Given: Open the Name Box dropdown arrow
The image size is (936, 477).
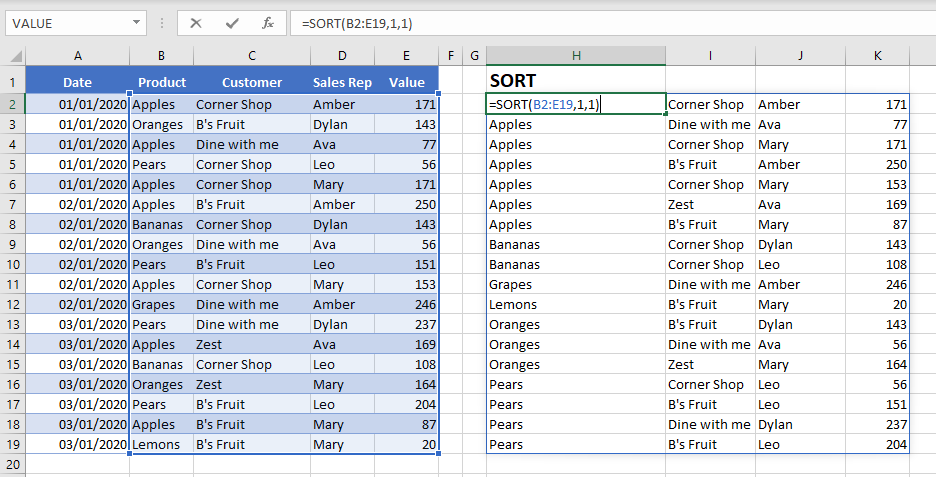Looking at the screenshot, I should tap(136, 23).
